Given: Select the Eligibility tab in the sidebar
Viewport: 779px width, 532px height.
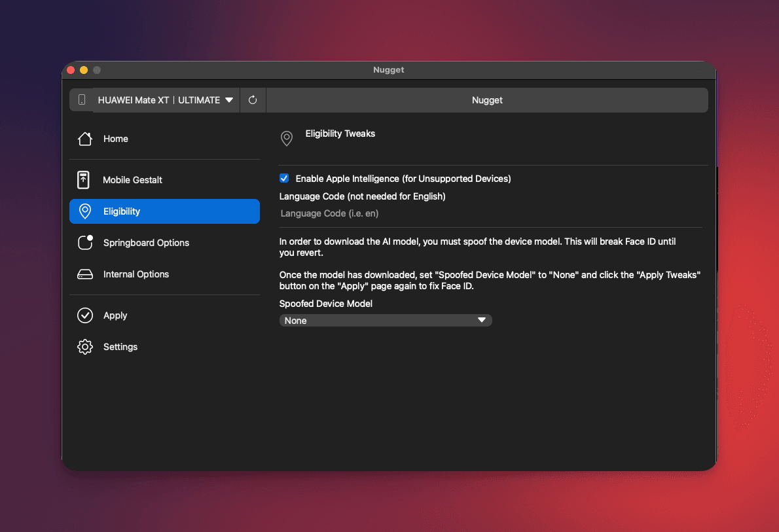Looking at the screenshot, I should [164, 211].
